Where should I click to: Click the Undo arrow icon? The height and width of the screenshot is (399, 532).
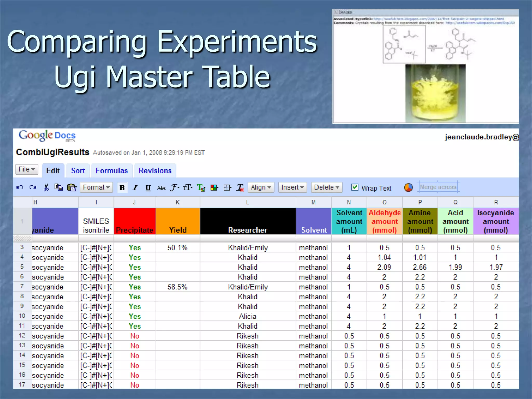point(20,187)
